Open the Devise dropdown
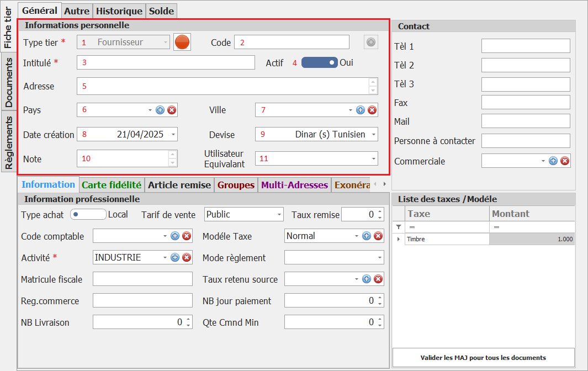The height and width of the screenshot is (371, 588). coord(374,134)
